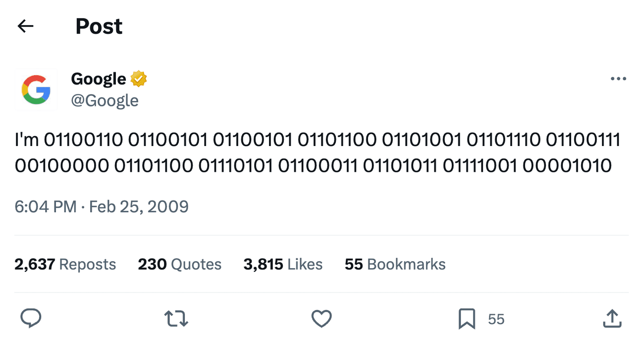Image resolution: width=644 pixels, height=341 pixels.
Task: Click the 3,815 Likes count
Action: coord(283,264)
